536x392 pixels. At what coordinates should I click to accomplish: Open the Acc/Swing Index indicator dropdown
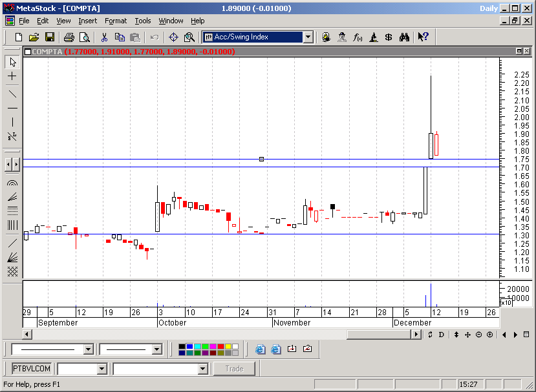coord(308,37)
